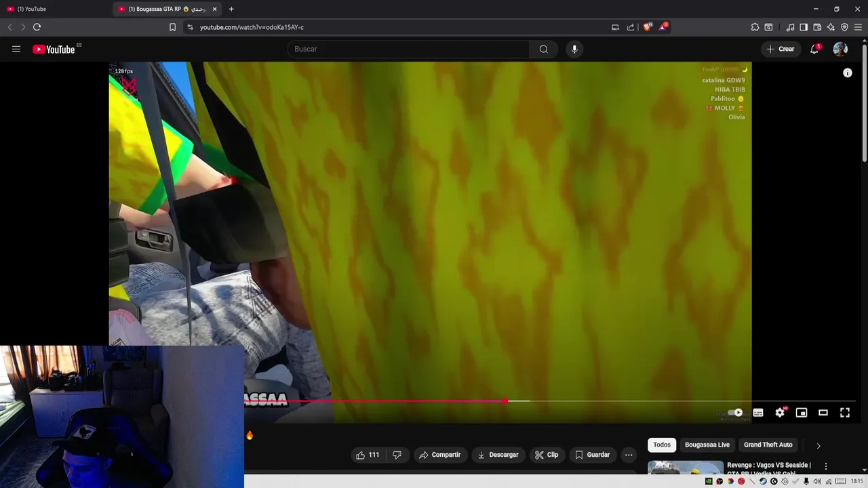Open the YouTube guide hamburger menu

tap(16, 49)
